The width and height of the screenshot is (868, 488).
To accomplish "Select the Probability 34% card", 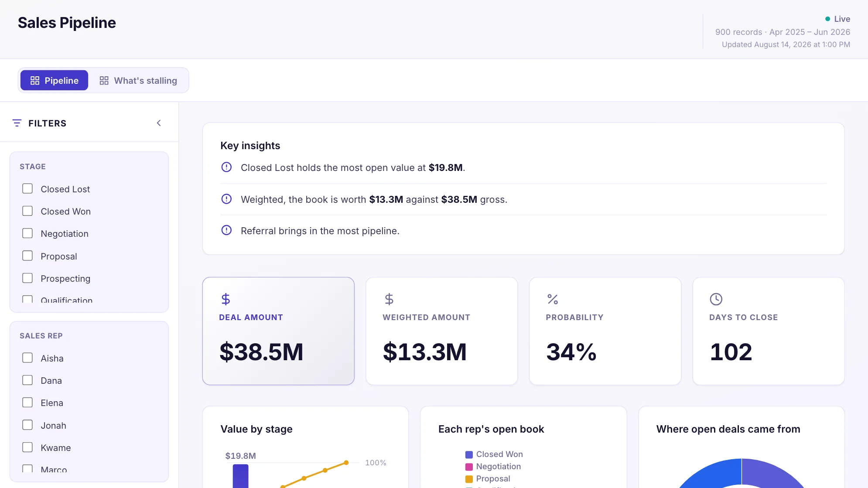I will 605,331.
